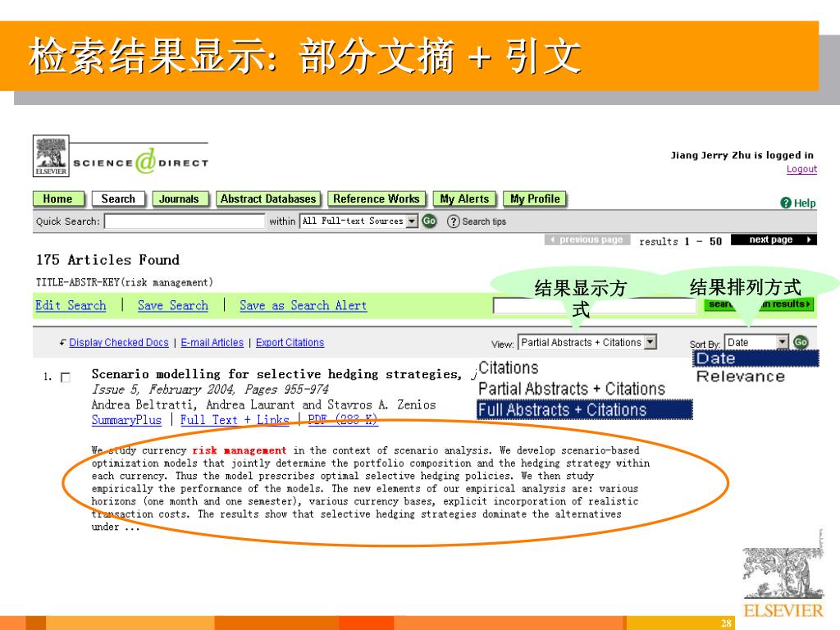Click article title Scenario modelling for selective hedging

pos(276,374)
